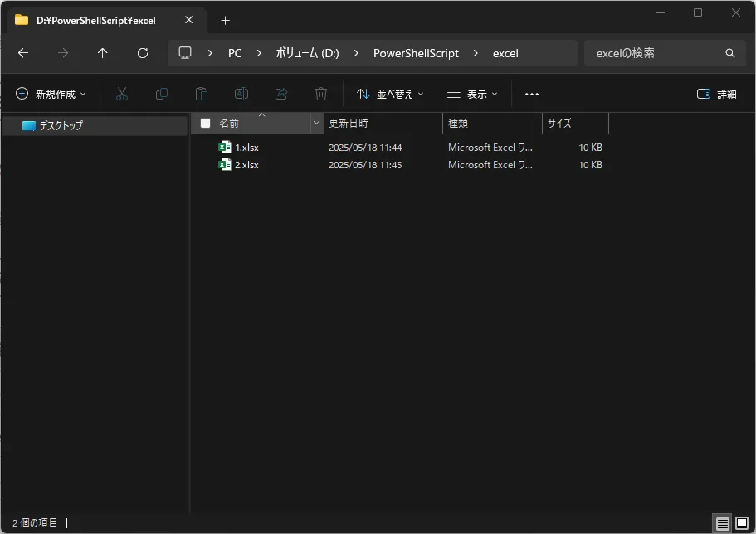Open the 表示 view dropdown
Image resolution: width=756 pixels, height=534 pixels.
pos(472,94)
